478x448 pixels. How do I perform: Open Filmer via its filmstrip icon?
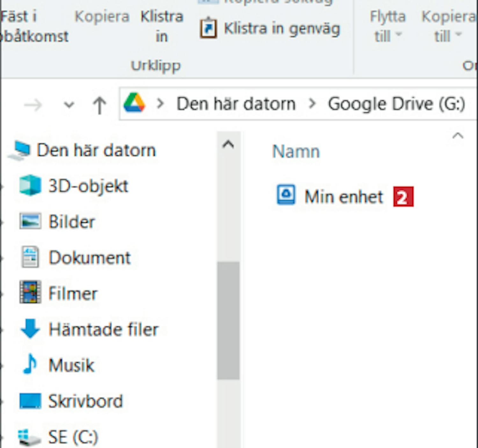pyautogui.click(x=30, y=292)
